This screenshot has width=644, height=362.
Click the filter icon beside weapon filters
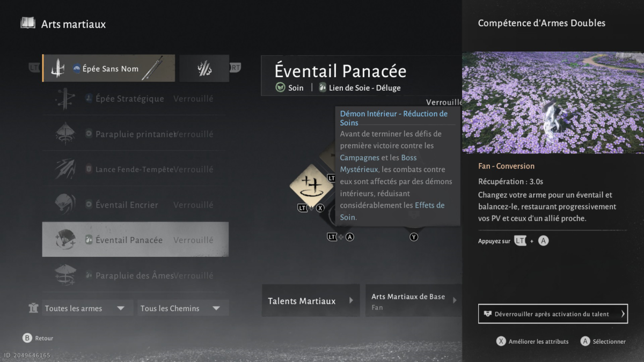[x=33, y=308]
